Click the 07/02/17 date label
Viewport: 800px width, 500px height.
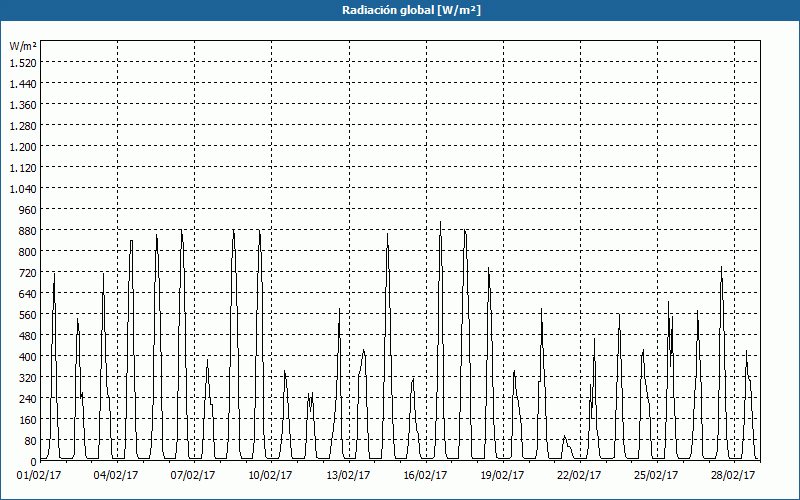tap(193, 476)
